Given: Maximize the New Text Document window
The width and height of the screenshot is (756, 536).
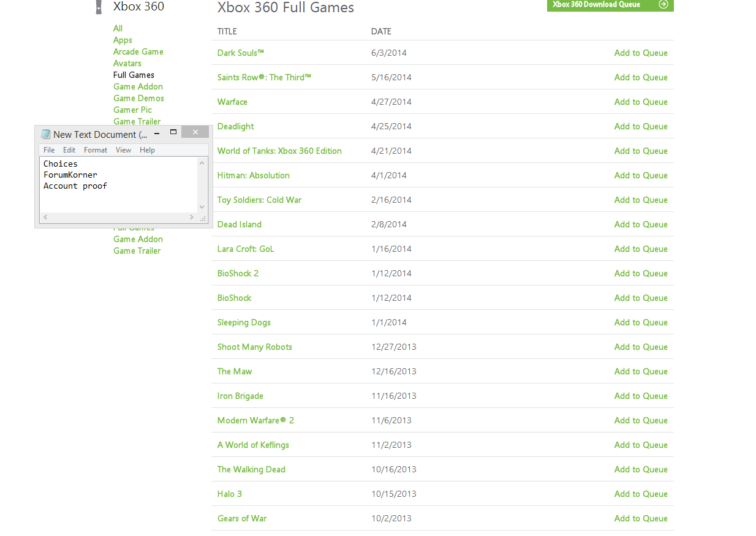Looking at the screenshot, I should (x=173, y=132).
